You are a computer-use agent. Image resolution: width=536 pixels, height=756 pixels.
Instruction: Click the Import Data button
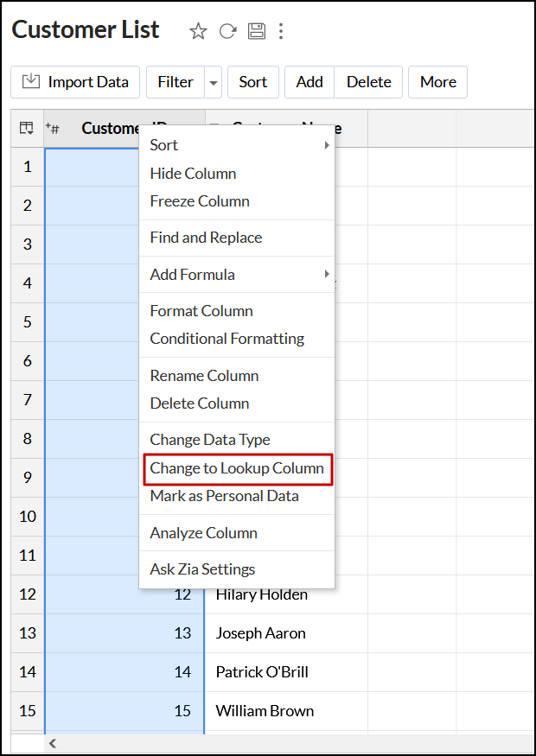pos(75,82)
